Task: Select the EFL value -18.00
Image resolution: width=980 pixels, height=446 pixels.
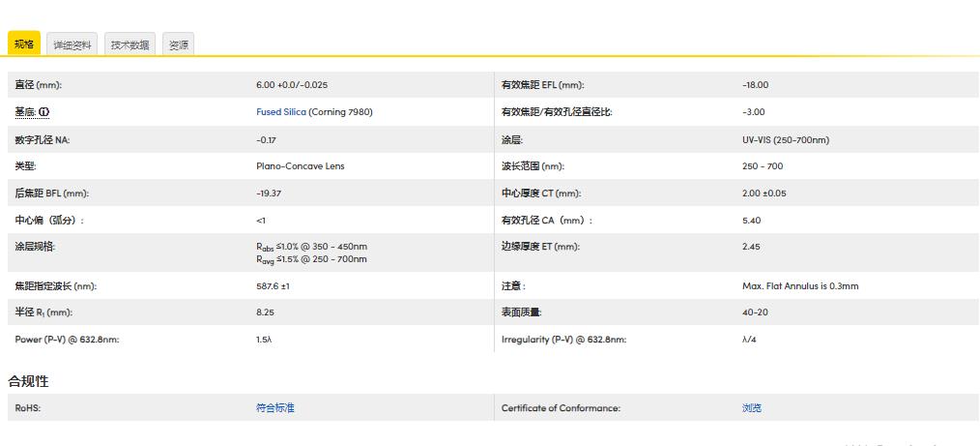Action: pos(755,85)
